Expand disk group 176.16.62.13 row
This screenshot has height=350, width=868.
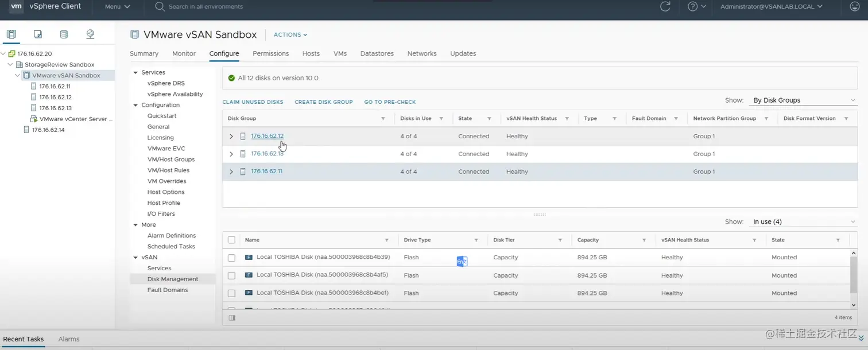point(231,154)
